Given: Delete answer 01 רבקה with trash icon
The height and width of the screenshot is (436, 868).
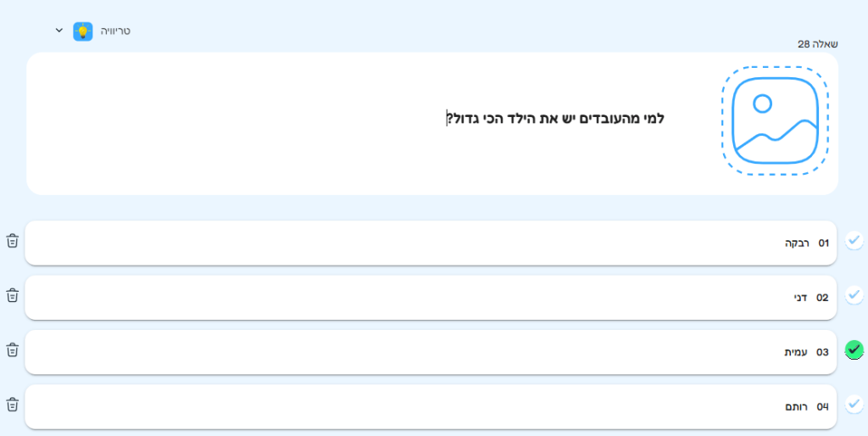Looking at the screenshot, I should pyautogui.click(x=12, y=241).
